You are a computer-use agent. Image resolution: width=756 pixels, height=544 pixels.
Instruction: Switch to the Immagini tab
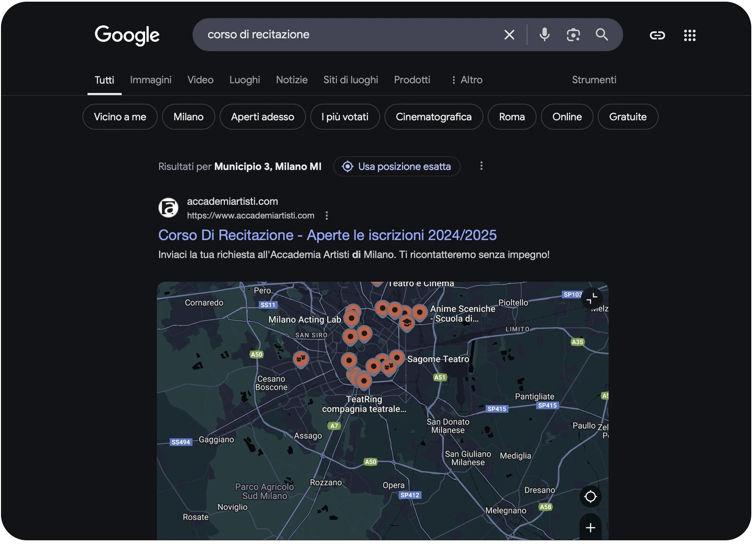click(x=151, y=80)
